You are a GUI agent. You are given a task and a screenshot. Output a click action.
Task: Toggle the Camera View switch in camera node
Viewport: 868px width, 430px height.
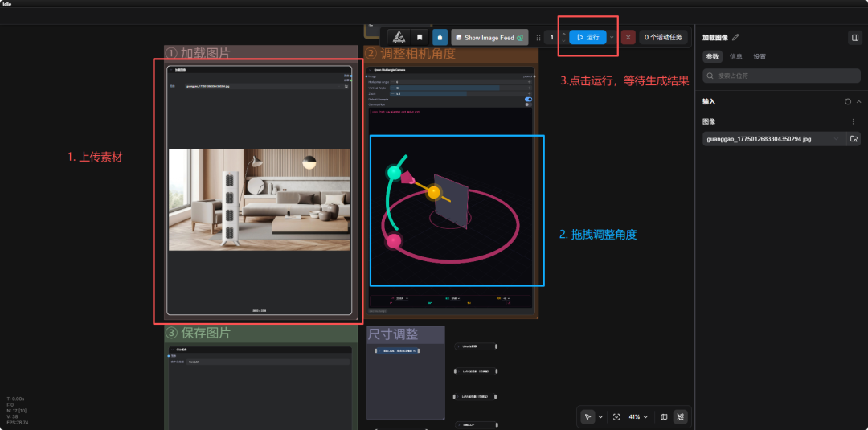(528, 104)
